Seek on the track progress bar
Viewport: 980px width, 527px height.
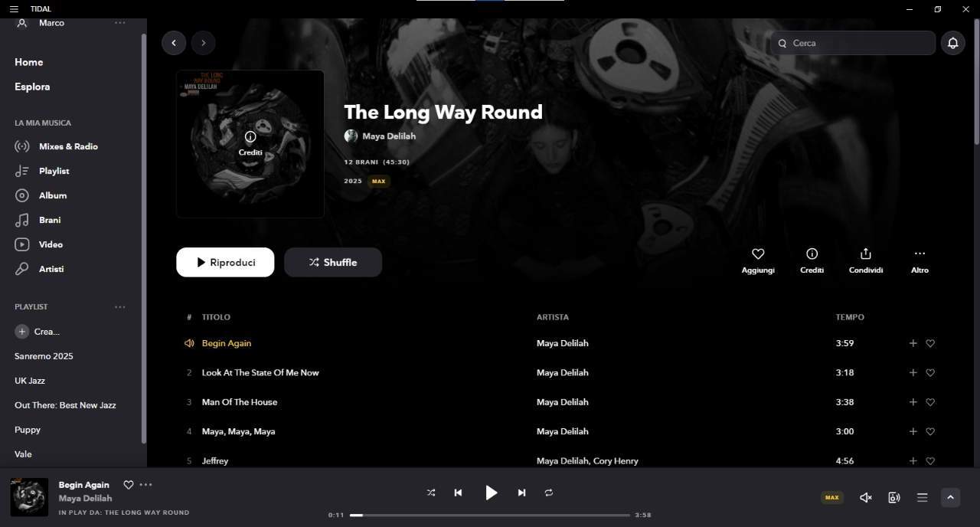click(x=490, y=515)
